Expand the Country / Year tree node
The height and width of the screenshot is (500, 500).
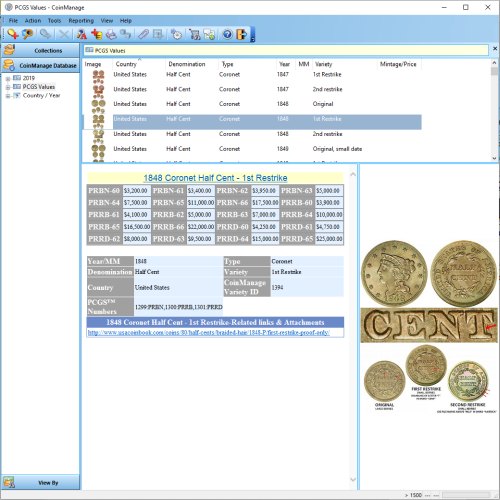tap(8, 96)
